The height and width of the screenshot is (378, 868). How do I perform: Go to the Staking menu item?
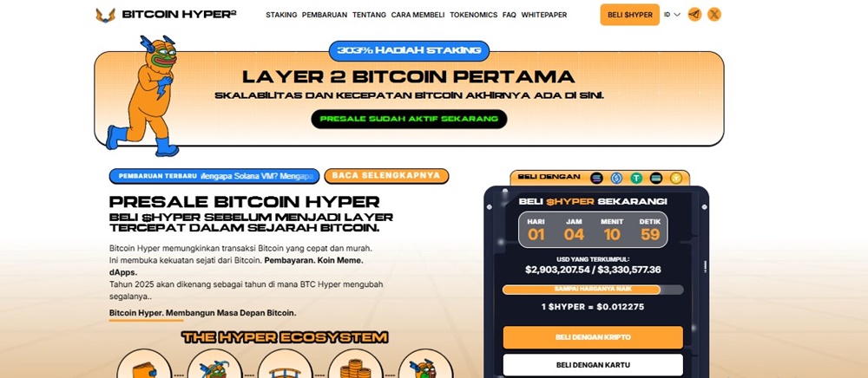click(281, 15)
